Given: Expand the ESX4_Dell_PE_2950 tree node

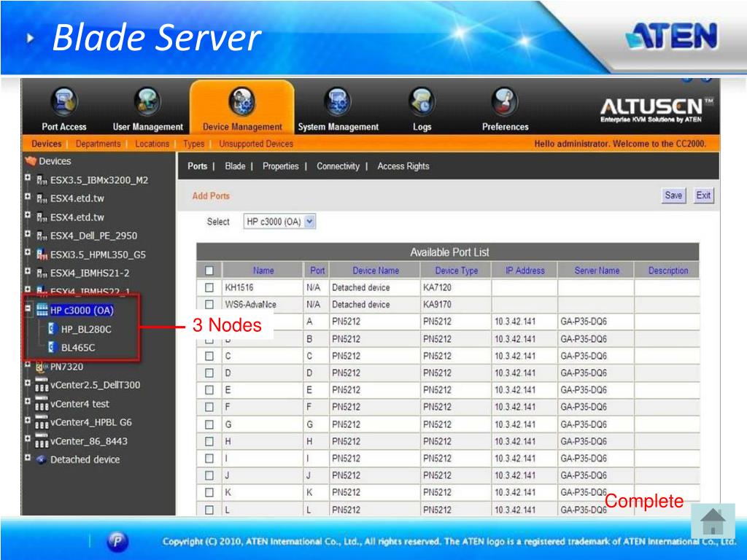Looking at the screenshot, I should point(28,234).
